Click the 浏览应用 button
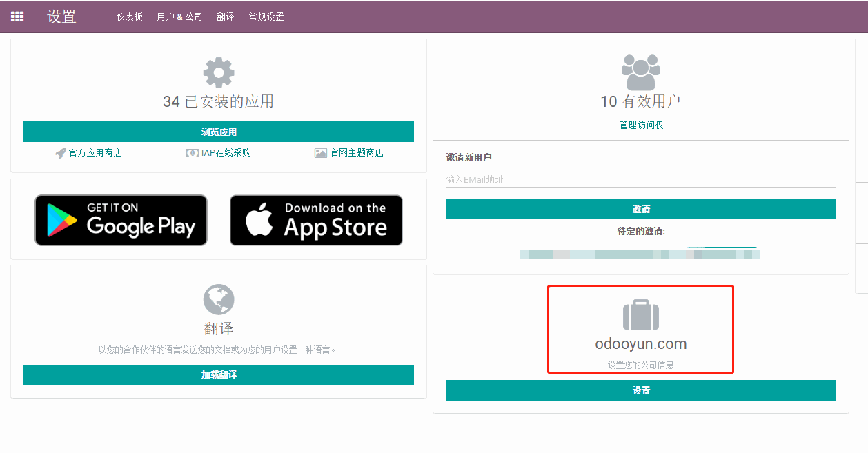The width and height of the screenshot is (868, 453). pos(219,132)
